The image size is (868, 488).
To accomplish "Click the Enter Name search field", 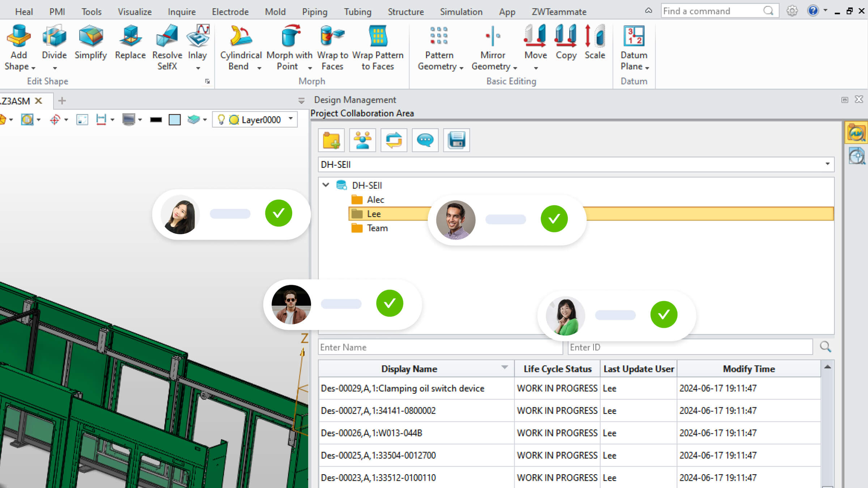I will tap(440, 347).
